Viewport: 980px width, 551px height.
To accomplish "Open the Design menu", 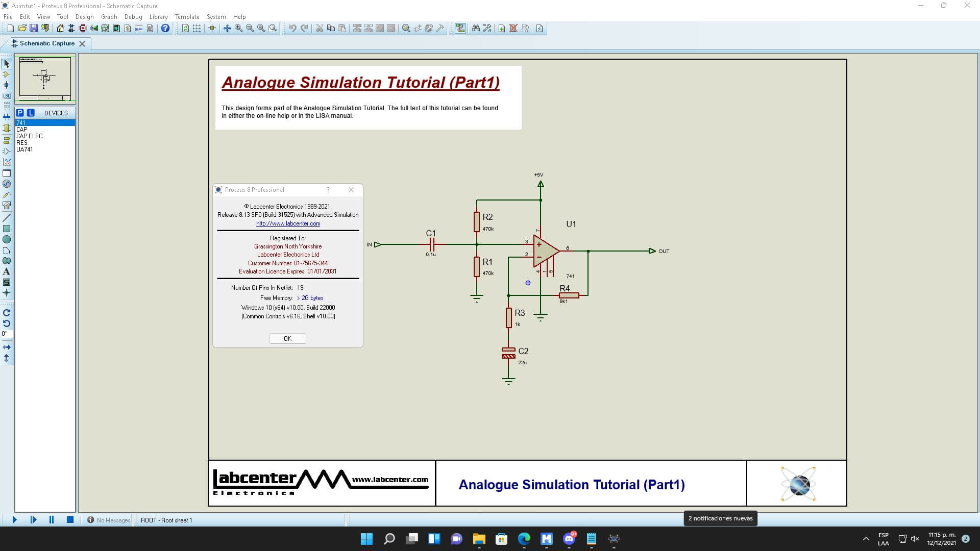I will pos(84,16).
